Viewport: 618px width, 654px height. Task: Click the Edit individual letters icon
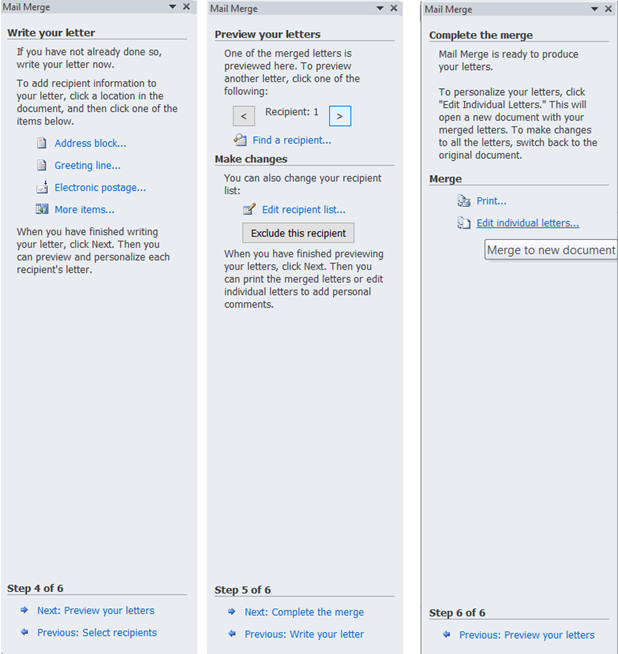[x=464, y=223]
